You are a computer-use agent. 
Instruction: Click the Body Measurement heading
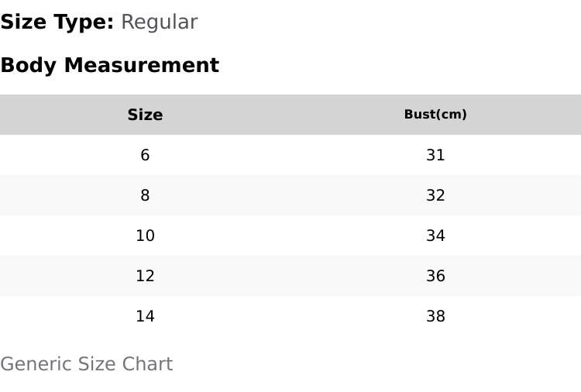[x=110, y=66]
